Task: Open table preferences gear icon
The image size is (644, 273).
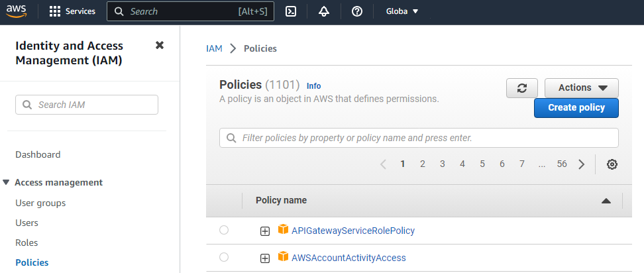Action: pyautogui.click(x=612, y=164)
